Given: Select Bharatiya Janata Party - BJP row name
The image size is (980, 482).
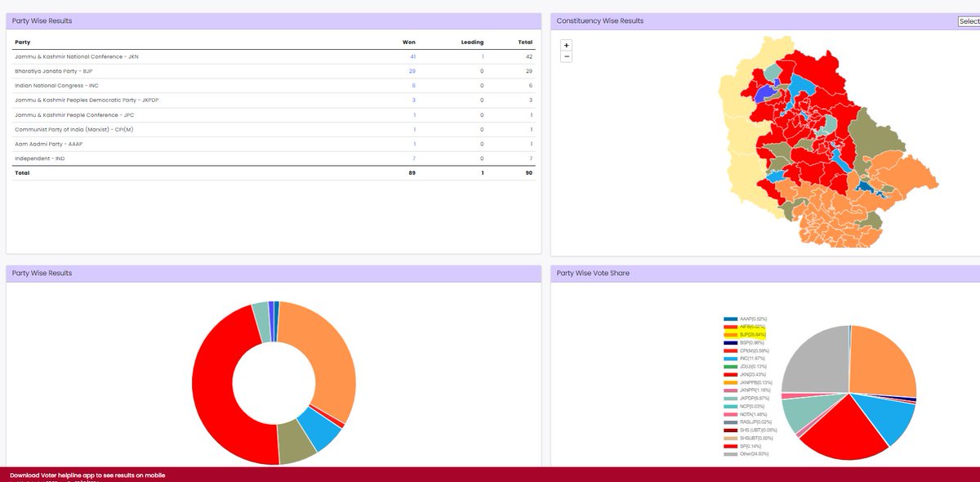Looking at the screenshot, I should click(x=54, y=71).
